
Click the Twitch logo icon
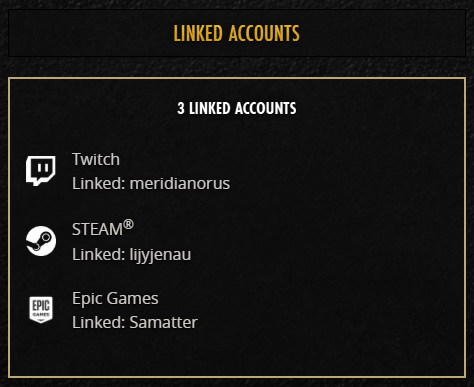click(41, 171)
